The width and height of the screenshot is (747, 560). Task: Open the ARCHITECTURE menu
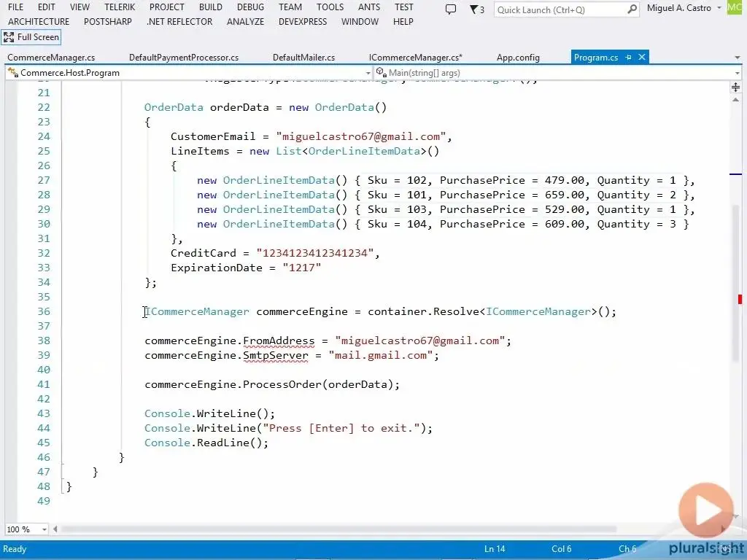coord(39,21)
